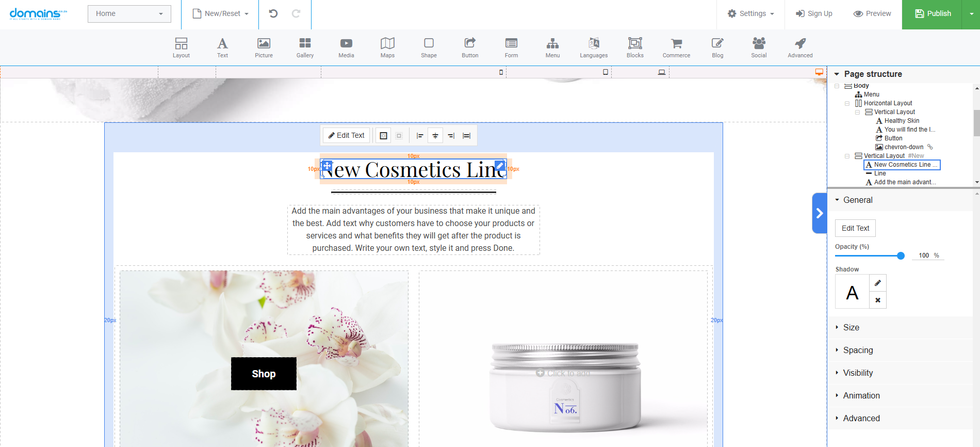Click Edit Text in General panel
Image resolution: width=980 pixels, height=447 pixels.
coord(855,228)
